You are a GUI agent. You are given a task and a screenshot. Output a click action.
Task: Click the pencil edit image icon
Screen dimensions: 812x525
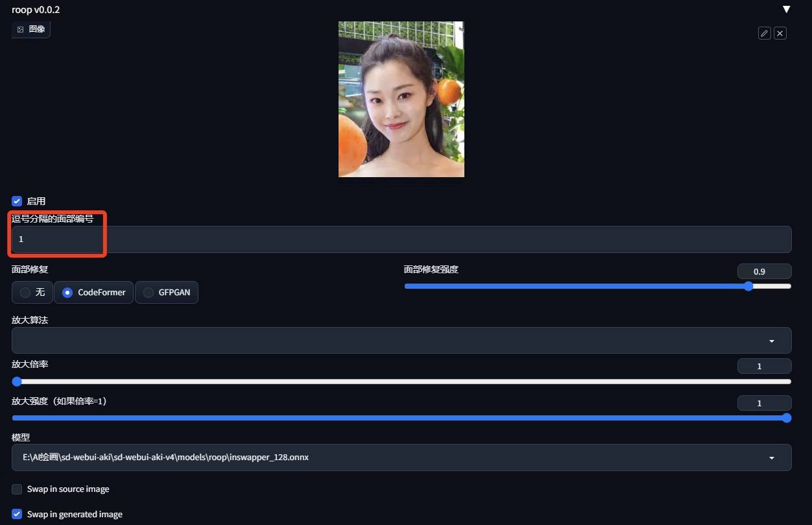tap(765, 33)
